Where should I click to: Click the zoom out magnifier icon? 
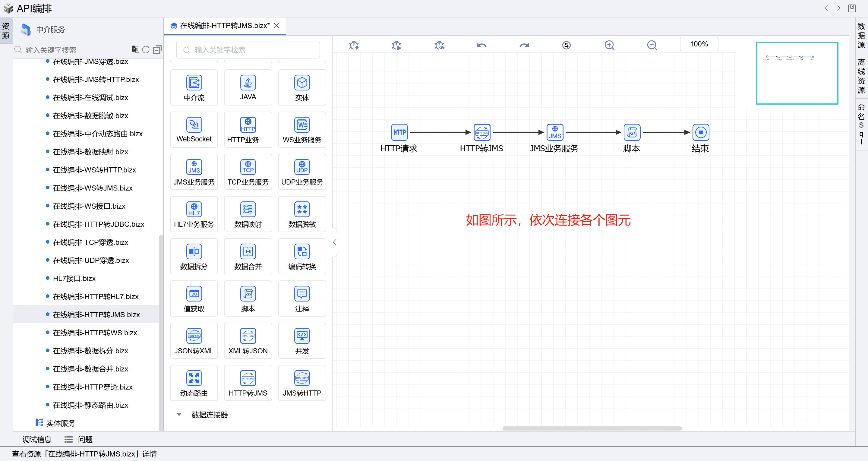652,45
